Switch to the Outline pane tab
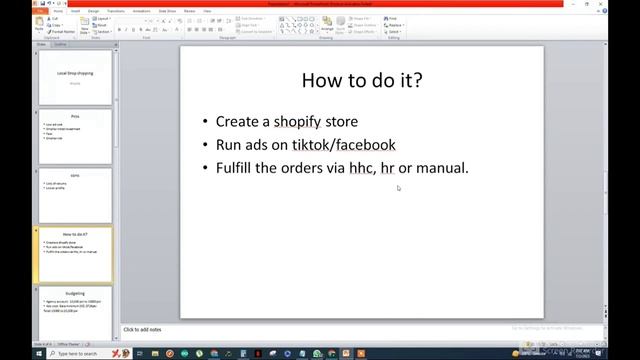This screenshot has width=640, height=360. coord(60,44)
